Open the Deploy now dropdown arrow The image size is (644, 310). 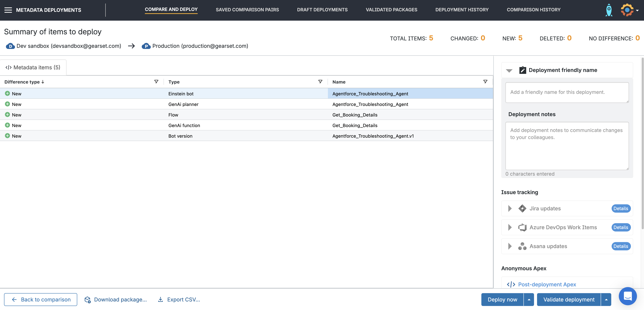[529, 300]
